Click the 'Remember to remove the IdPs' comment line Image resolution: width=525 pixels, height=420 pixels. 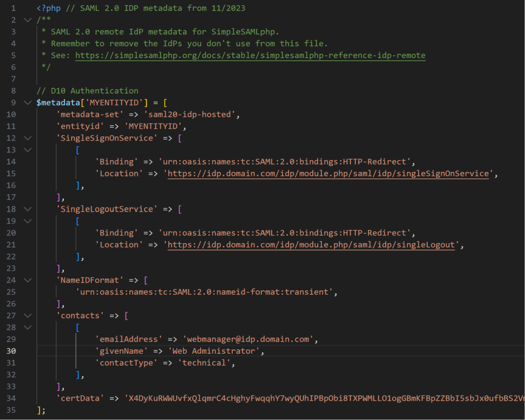(185, 44)
